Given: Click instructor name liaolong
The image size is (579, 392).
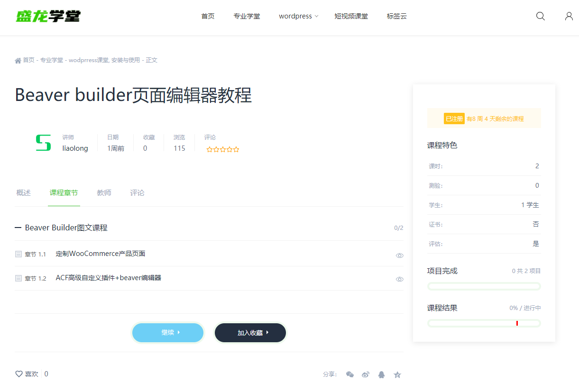Looking at the screenshot, I should [x=75, y=148].
